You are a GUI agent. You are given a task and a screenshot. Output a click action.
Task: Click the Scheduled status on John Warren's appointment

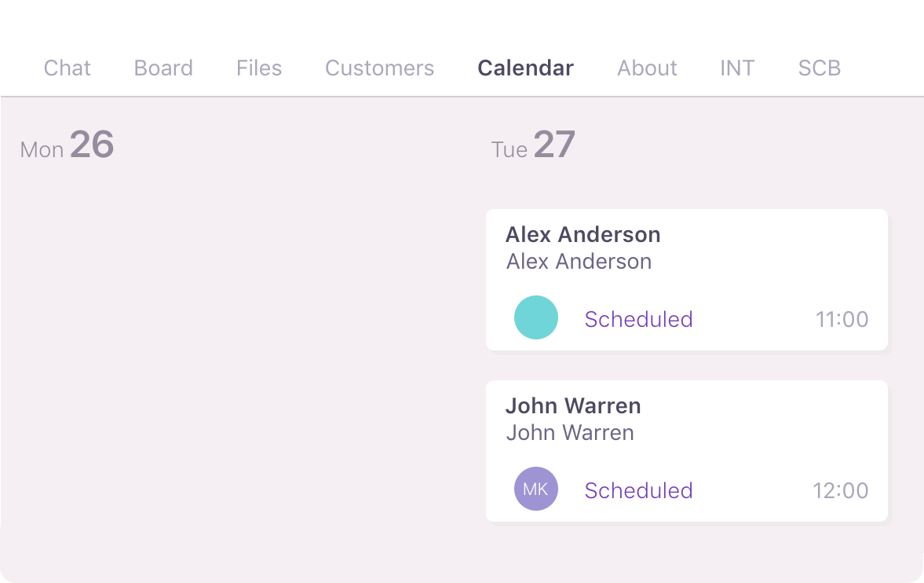pos(638,490)
